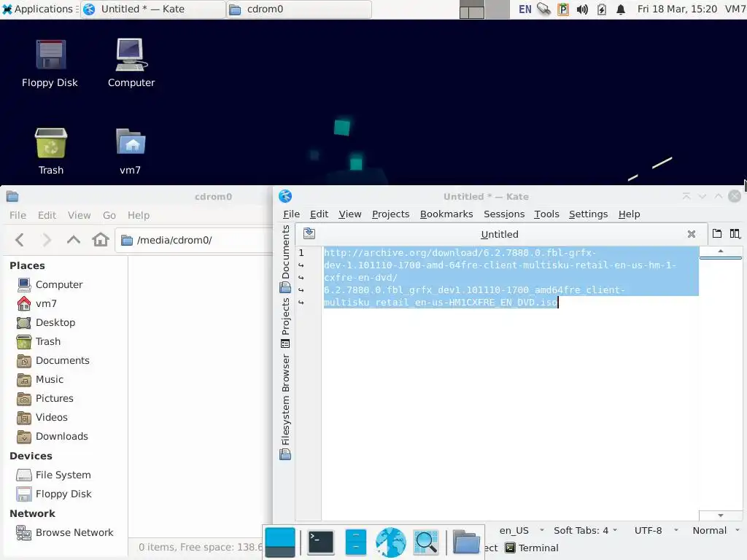Click the save icon on Kate's tab bar
Image resolution: width=747 pixels, height=560 pixels.
[309, 233]
